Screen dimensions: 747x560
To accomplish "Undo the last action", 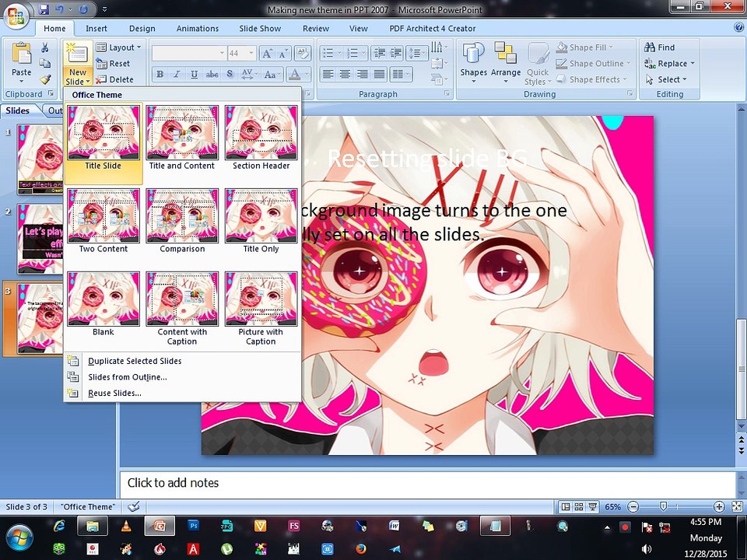I will [x=60, y=9].
